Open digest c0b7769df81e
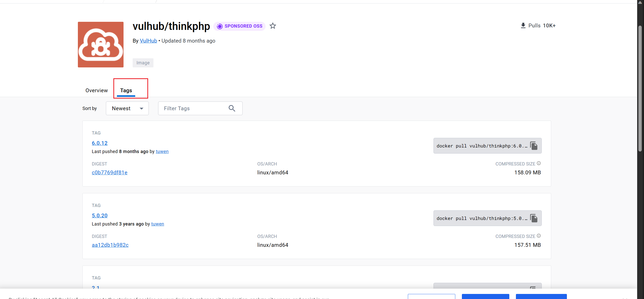Viewport: 644px width, 299px height. point(110,173)
